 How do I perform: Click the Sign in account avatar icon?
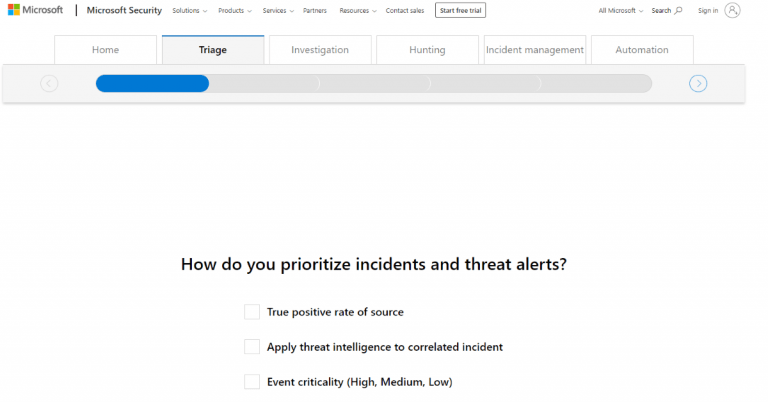pos(732,10)
